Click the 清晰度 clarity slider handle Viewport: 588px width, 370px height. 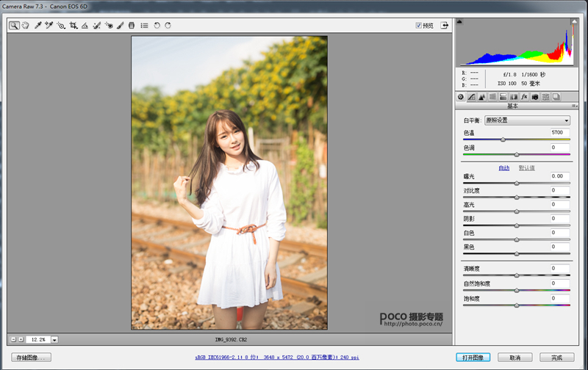[517, 275]
